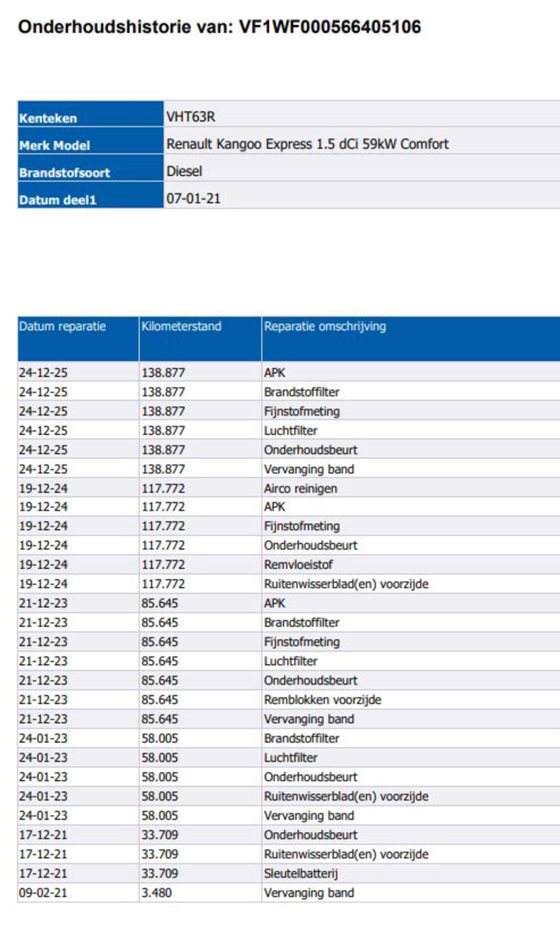Click the Kilometerstand column header

pyautogui.click(x=181, y=326)
